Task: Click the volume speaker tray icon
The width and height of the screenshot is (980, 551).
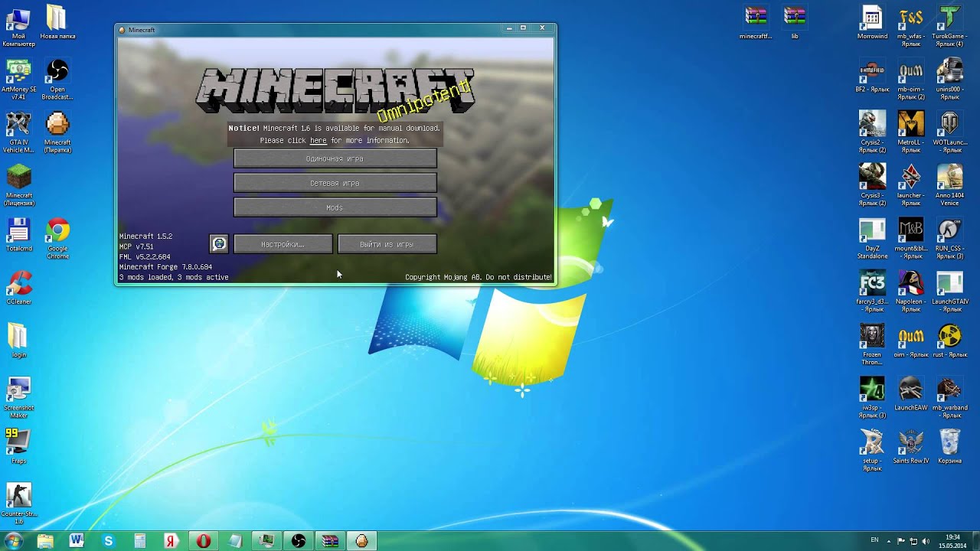Action: coord(926,540)
